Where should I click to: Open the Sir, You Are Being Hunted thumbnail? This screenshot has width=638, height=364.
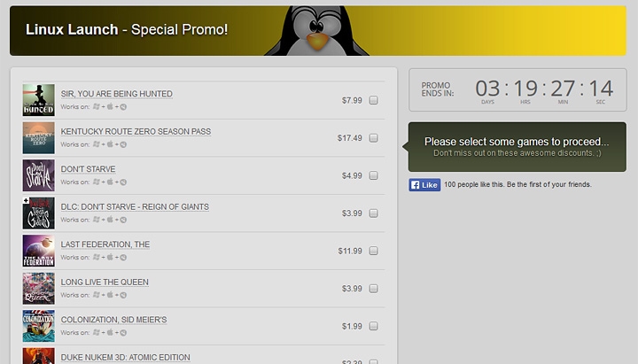coord(39,100)
